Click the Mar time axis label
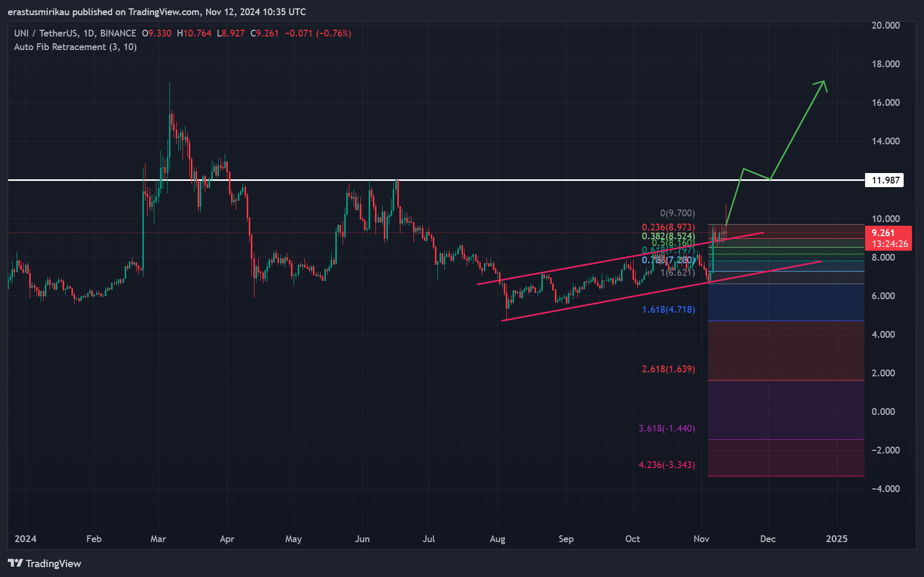The width and height of the screenshot is (924, 577). coord(158,539)
